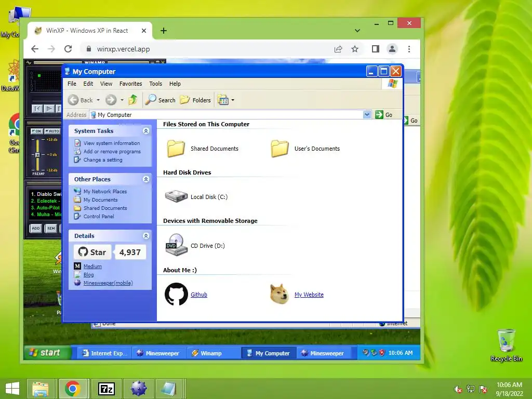The height and width of the screenshot is (399, 532).
Task: Click the Github hyperlink text
Action: (x=199, y=295)
